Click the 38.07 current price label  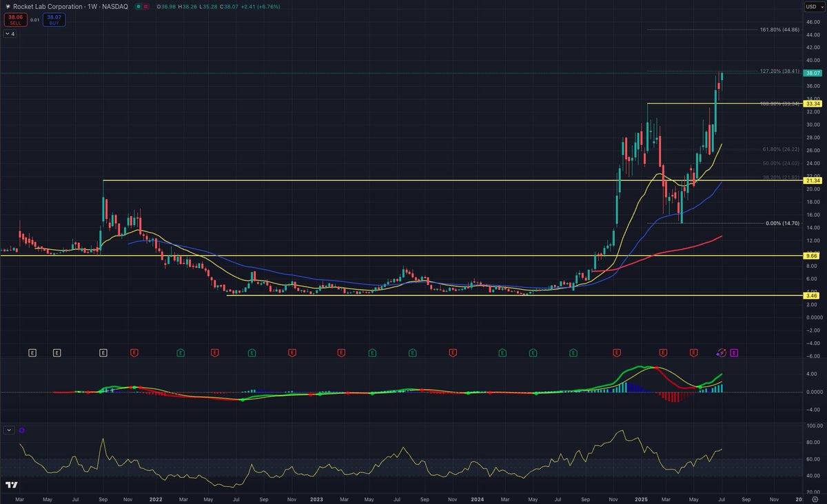pyautogui.click(x=813, y=73)
